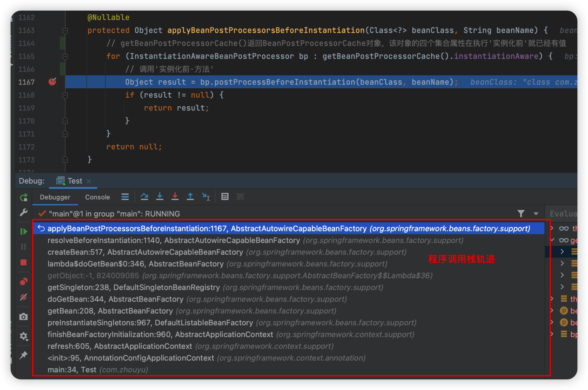Click the breakpoint on line 1167
Screen dimensions: 588x390
tap(52, 82)
